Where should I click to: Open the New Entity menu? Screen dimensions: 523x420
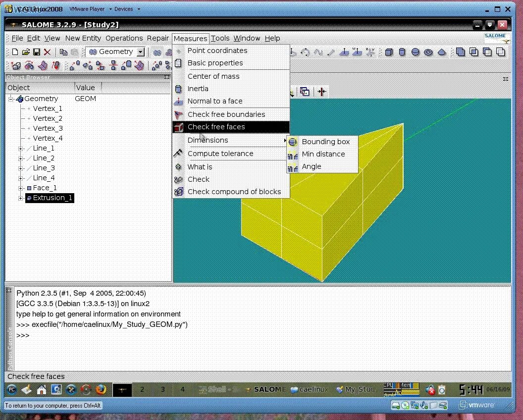(x=83, y=38)
